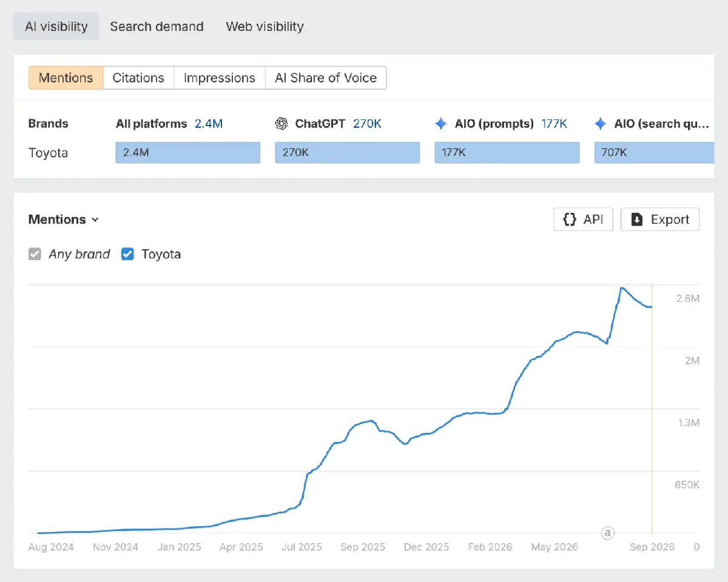728x582 pixels.
Task: Click the 650K y-axis label
Action: coord(687,484)
